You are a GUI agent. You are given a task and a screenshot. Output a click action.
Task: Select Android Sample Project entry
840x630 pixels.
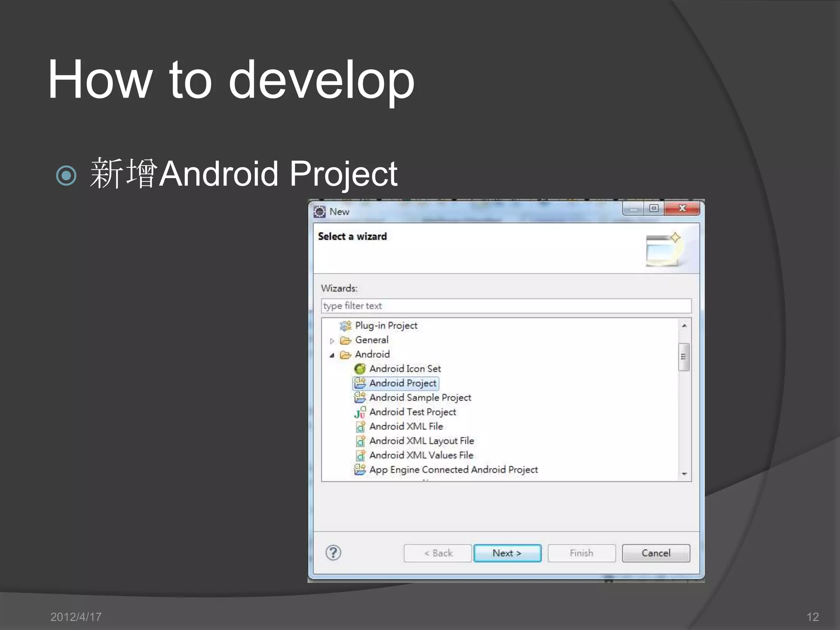420,397
